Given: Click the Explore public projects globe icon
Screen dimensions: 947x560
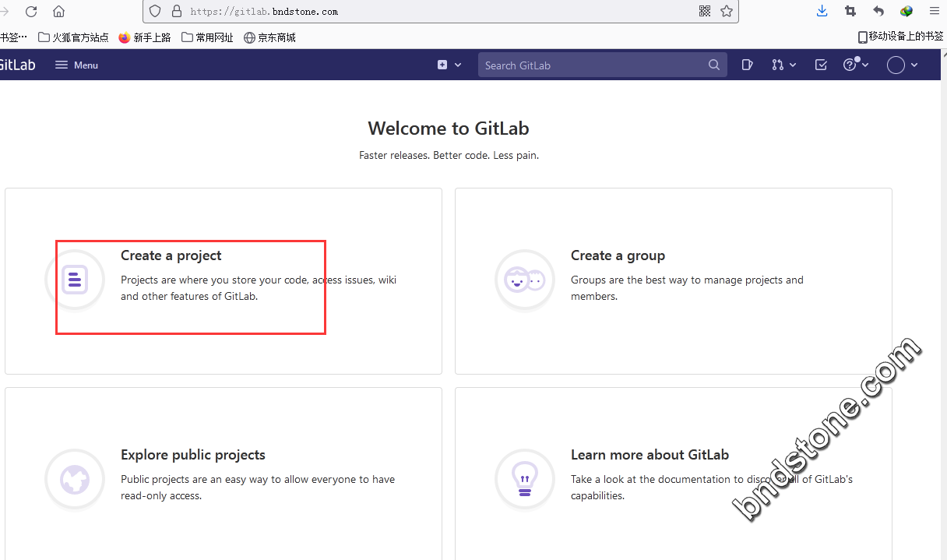Looking at the screenshot, I should pos(75,479).
